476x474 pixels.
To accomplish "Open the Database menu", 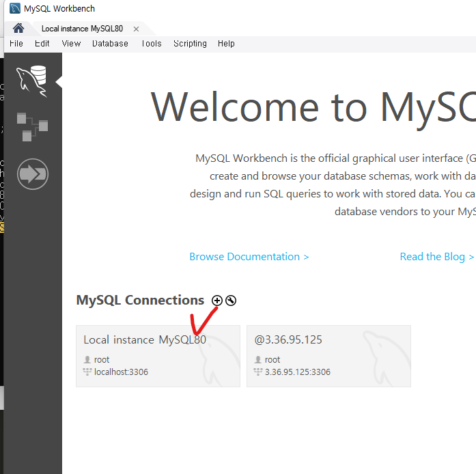I will [x=110, y=44].
